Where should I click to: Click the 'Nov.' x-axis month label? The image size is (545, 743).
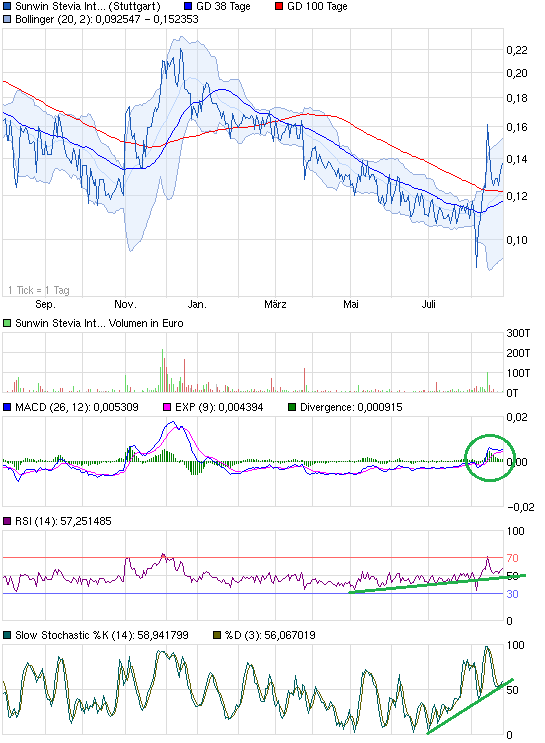tap(125, 304)
